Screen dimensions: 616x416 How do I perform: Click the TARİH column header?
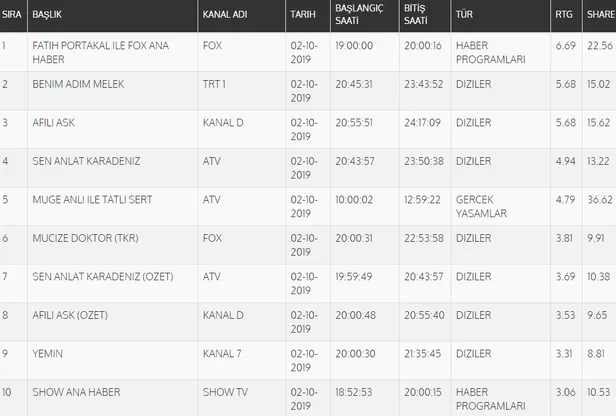click(x=301, y=16)
